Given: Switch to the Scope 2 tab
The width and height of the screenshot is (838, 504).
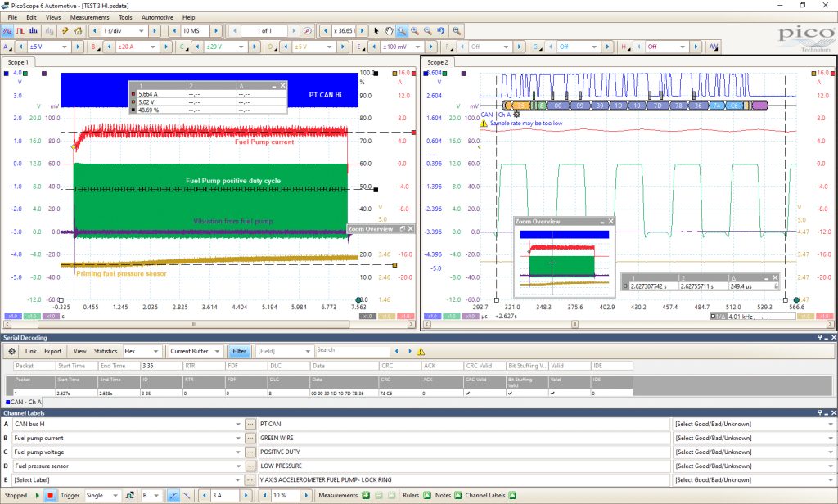Looking at the screenshot, I should tap(438, 62).
